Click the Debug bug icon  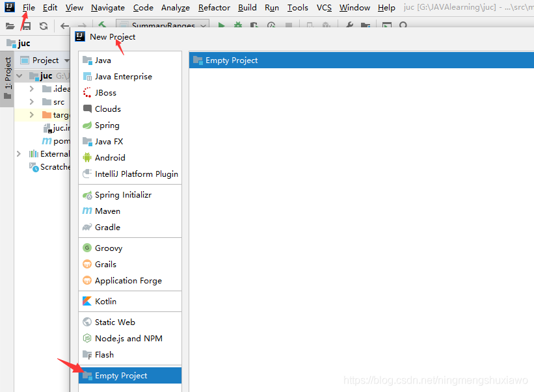[x=238, y=26]
